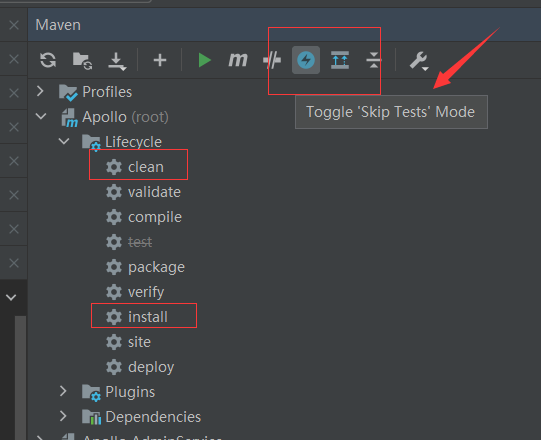Open Execute Maven Goal 'm' icon
Image resolution: width=541 pixels, height=440 pixels.
(x=238, y=60)
